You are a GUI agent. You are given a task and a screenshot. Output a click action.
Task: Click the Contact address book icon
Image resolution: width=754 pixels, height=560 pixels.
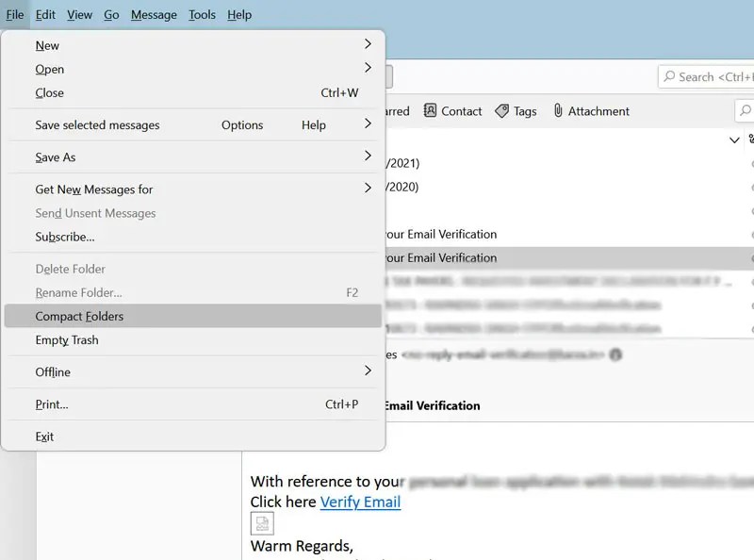coord(430,110)
